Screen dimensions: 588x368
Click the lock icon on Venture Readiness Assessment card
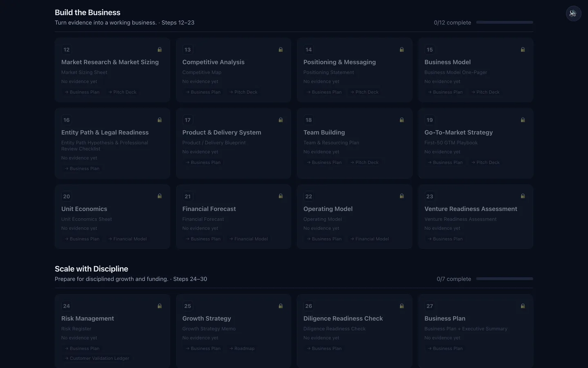coord(523,196)
